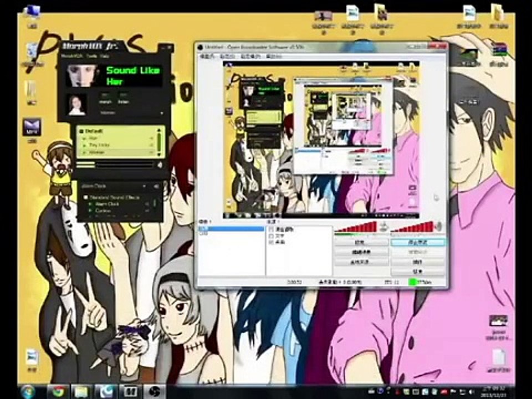Adjust the OBS desktop audio red volume meter

point(412,227)
